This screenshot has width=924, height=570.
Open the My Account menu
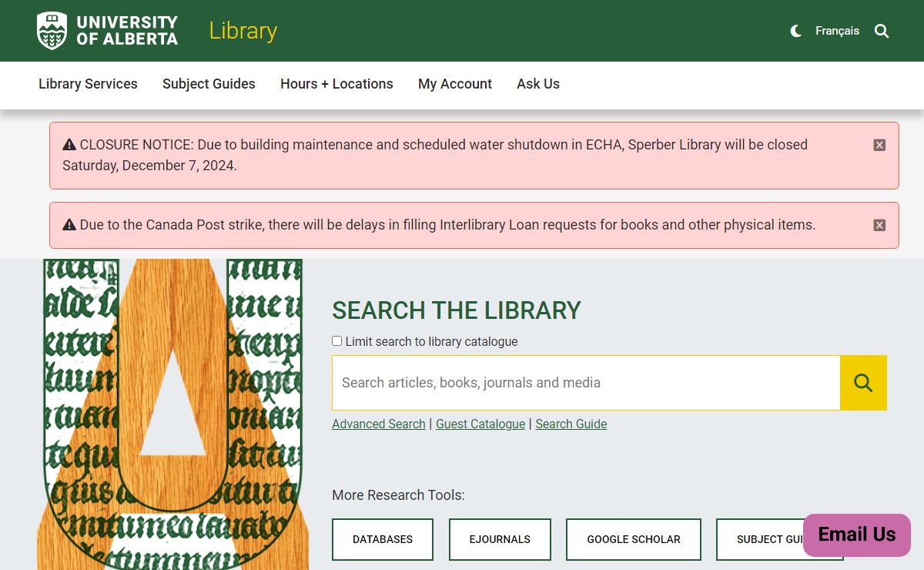(x=455, y=84)
